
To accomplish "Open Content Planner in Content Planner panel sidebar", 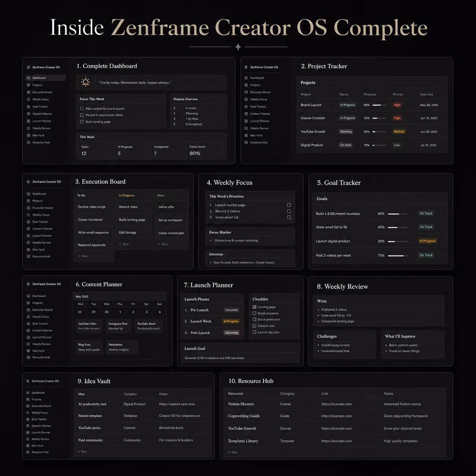I will pos(43,331).
